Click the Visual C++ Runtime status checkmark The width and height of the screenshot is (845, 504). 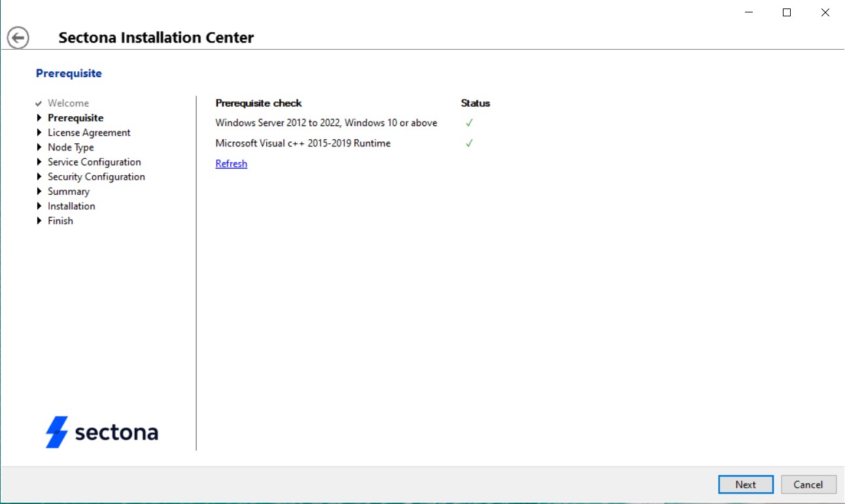[x=469, y=143]
